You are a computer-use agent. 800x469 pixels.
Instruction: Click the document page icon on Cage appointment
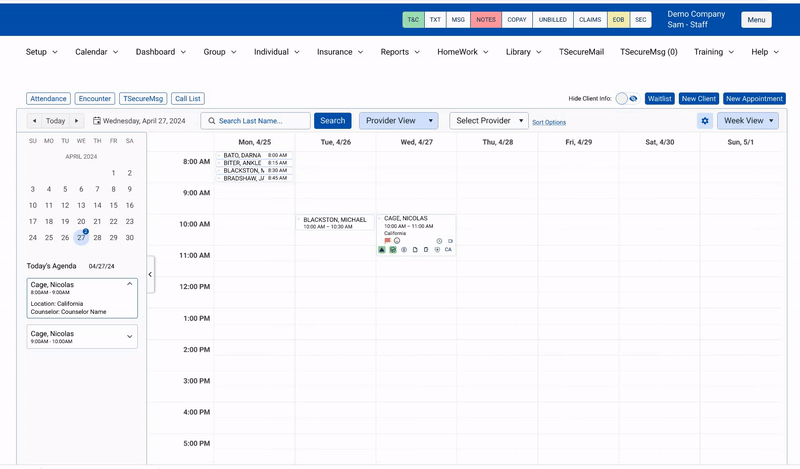pos(415,250)
